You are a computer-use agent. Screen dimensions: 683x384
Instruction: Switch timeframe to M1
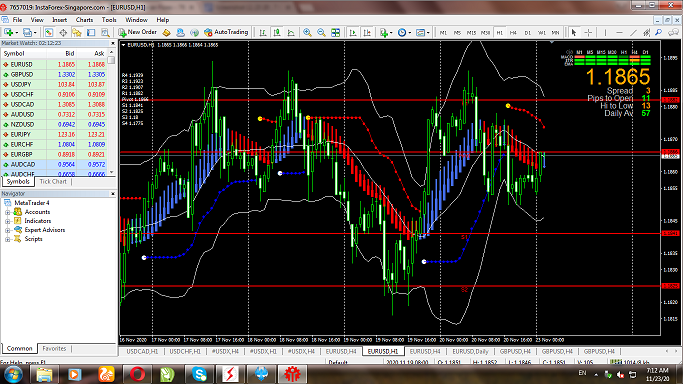(x=443, y=33)
